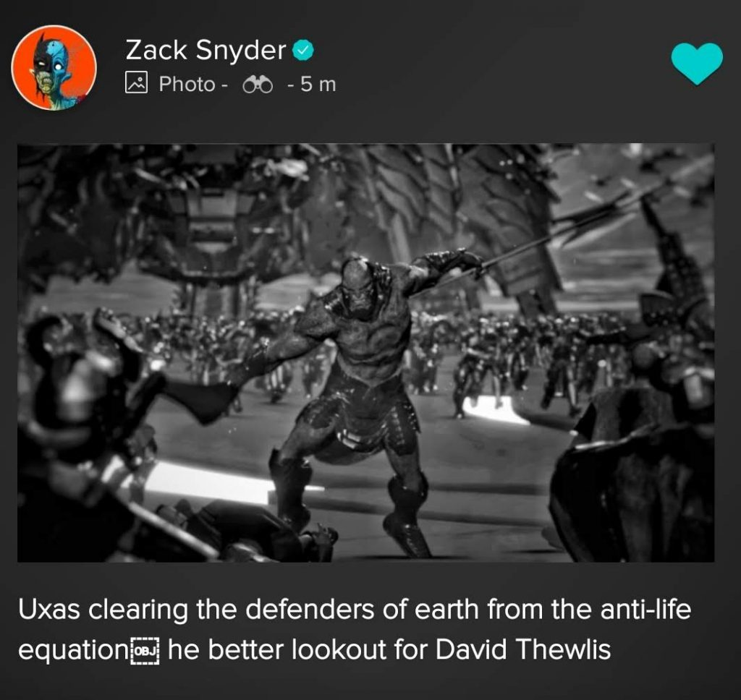Click the word Uxas in caption
This screenshot has height=700, width=741.
pyautogui.click(x=49, y=610)
